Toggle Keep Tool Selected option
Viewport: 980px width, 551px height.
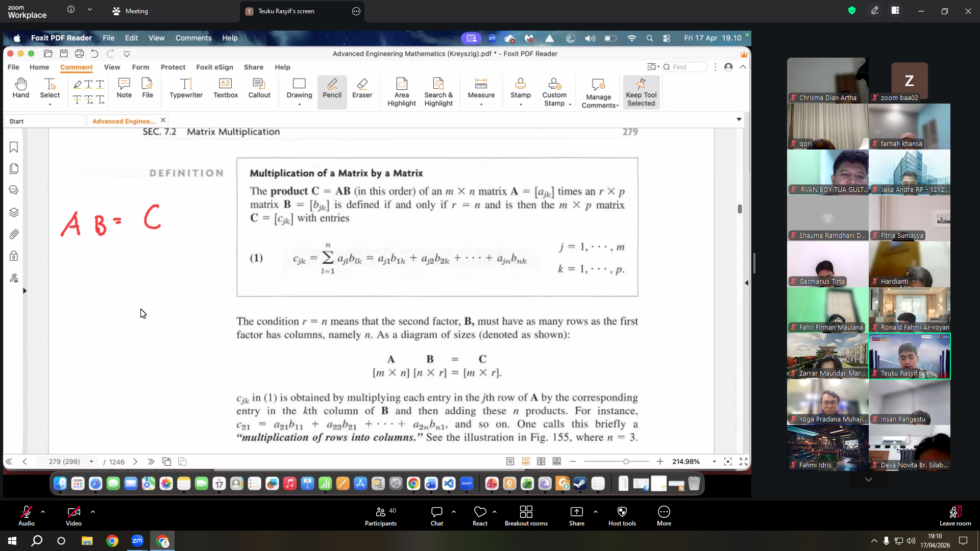(641, 92)
